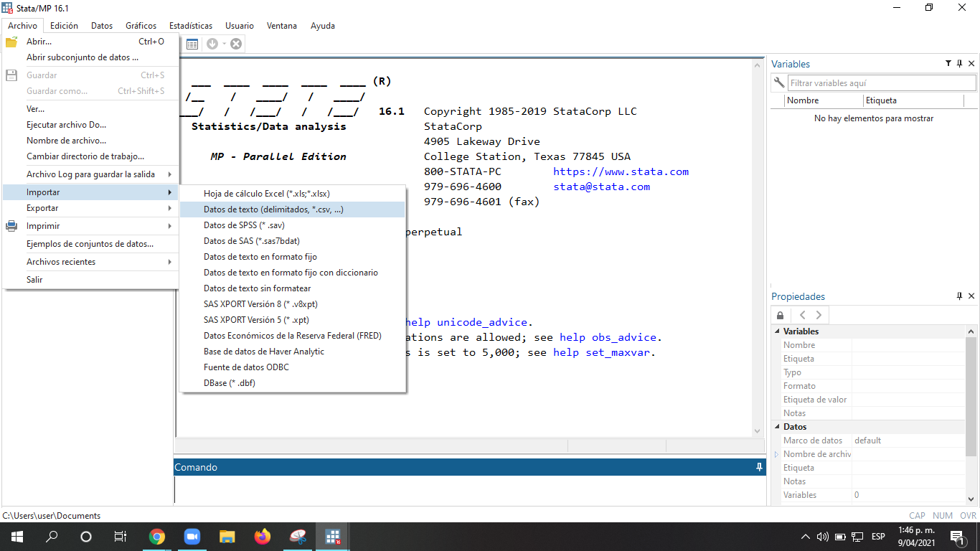The width and height of the screenshot is (980, 551).
Task: Open dropdown arrow beside the More icon
Action: [x=224, y=44]
